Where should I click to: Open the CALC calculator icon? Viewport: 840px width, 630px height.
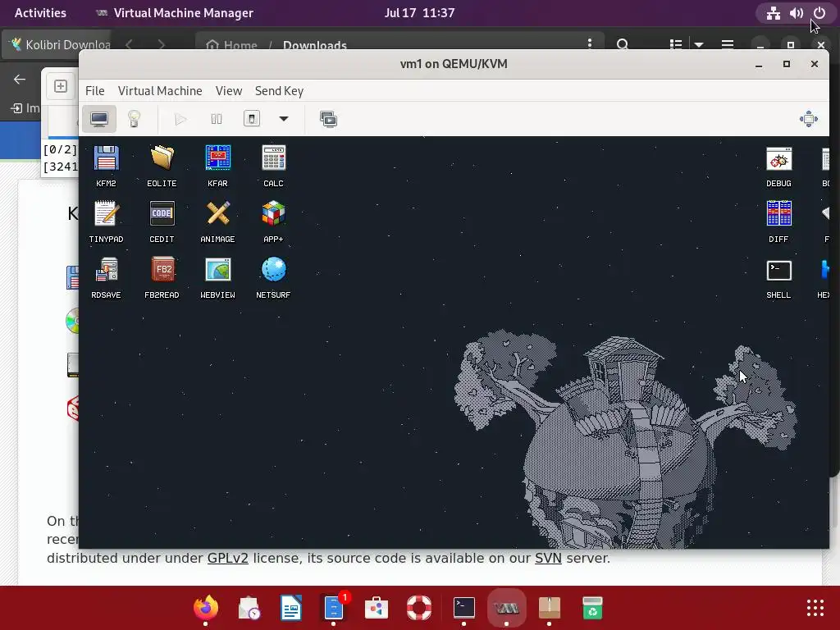click(273, 166)
